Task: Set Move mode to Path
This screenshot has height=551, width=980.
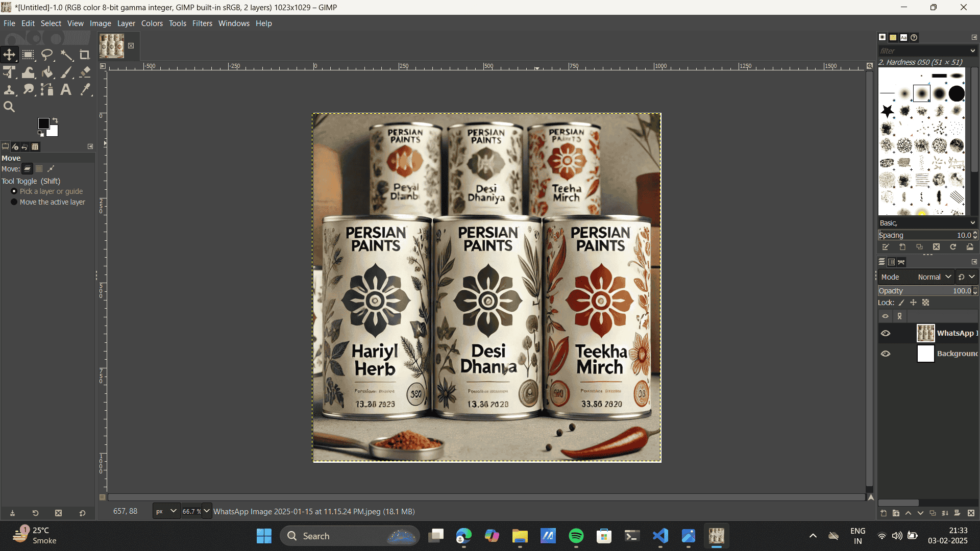Action: (x=51, y=169)
